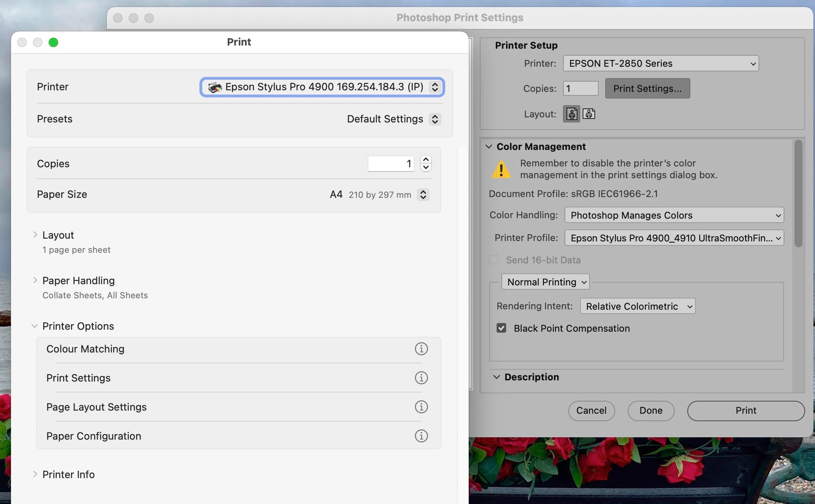Viewport: 815px width, 504px height.
Task: Select landscape layout orientation icon
Action: point(589,114)
